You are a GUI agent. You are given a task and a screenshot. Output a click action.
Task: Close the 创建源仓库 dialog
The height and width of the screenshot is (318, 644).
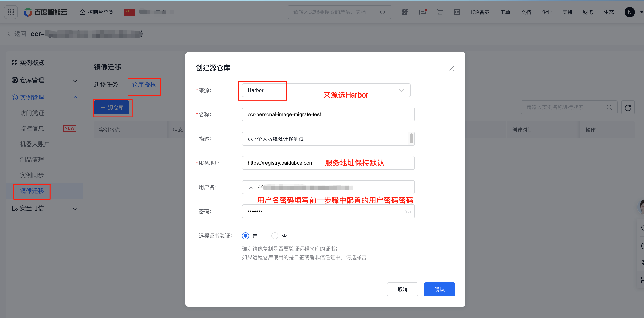coord(451,68)
